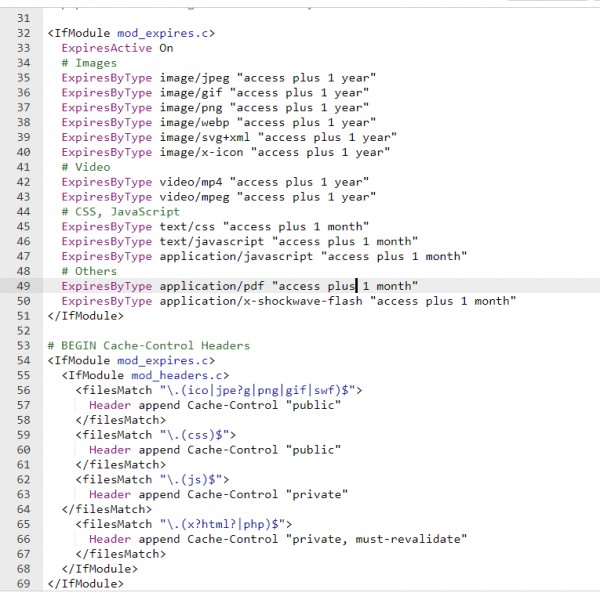600x600 pixels.
Task: Click the '# Video' comment line
Action: coord(86,167)
